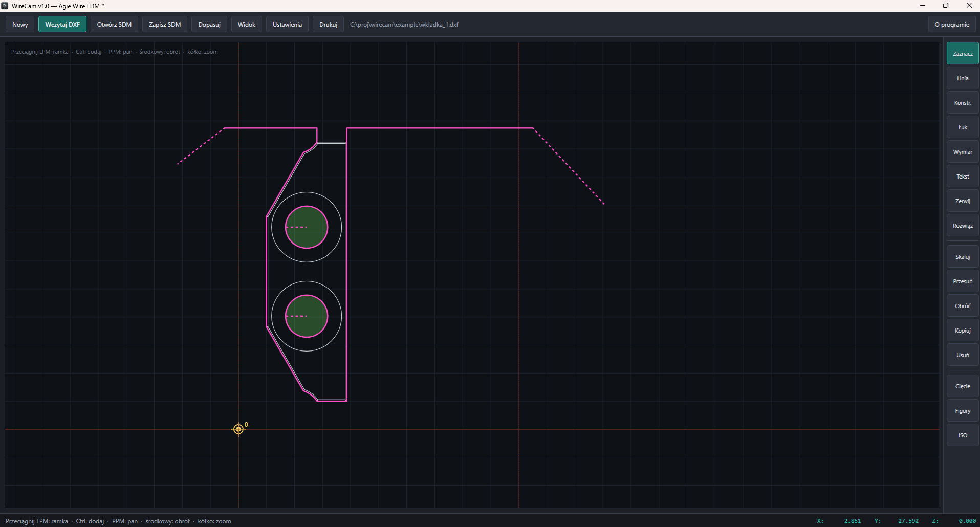Select the Wymiar dimension tool
980x527 pixels.
(x=963, y=152)
